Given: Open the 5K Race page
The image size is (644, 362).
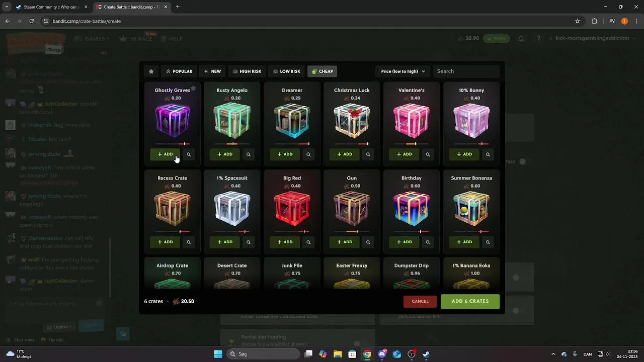Looking at the screenshot, I should coord(136,39).
